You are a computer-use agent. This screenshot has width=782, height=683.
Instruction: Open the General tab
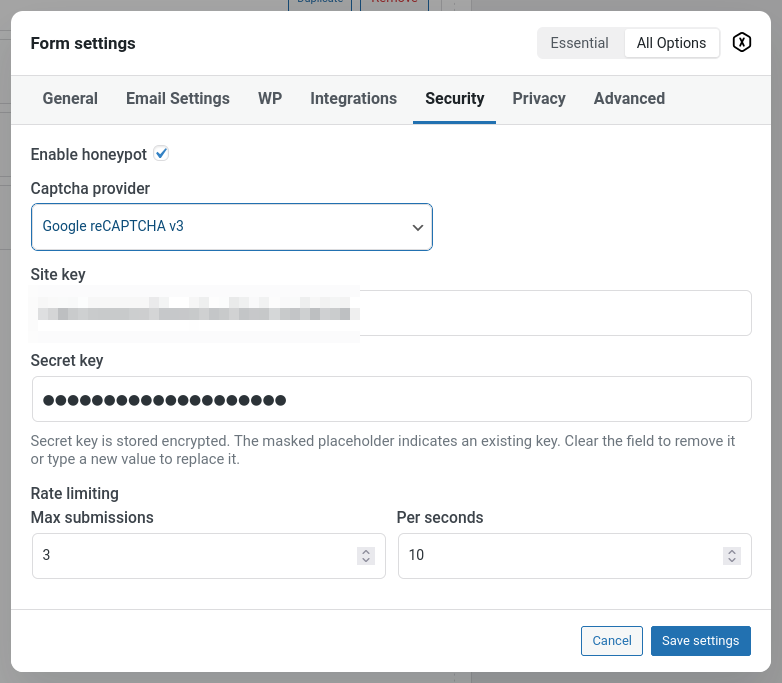click(x=70, y=98)
